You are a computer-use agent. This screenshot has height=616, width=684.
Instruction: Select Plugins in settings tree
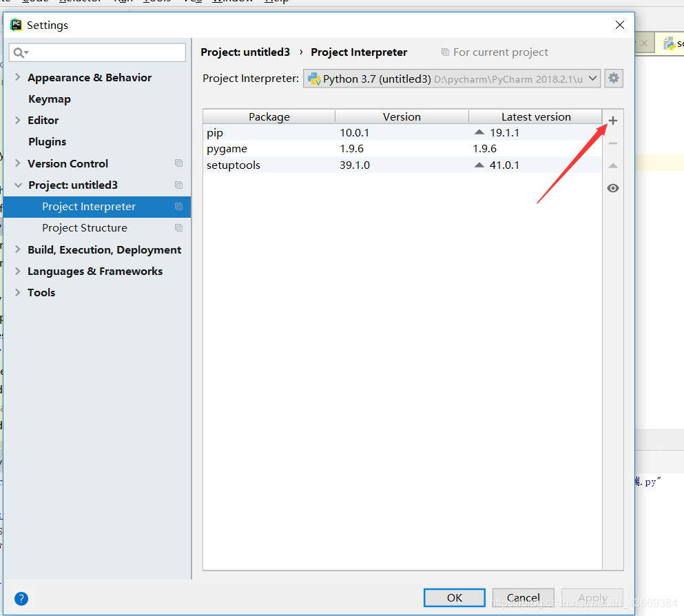click(x=47, y=142)
